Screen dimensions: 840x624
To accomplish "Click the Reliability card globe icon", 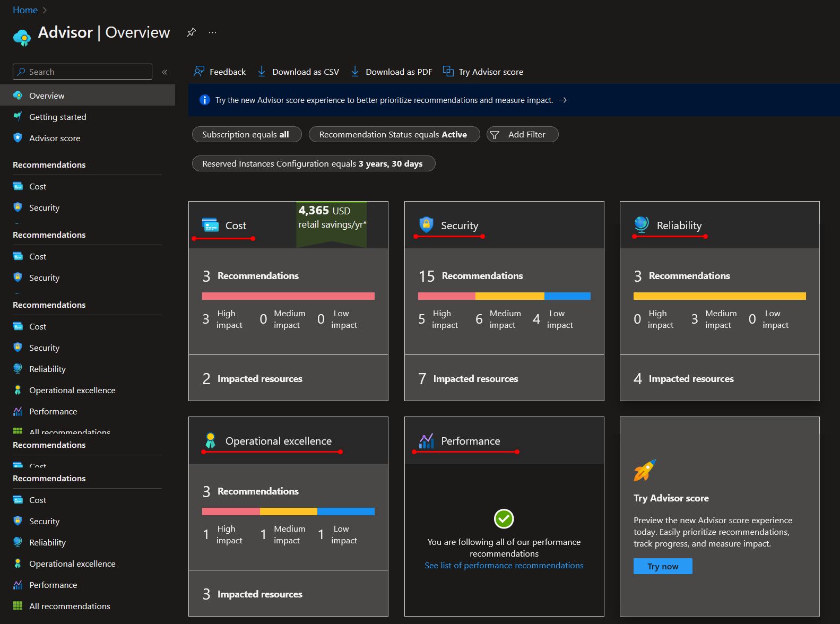I will click(642, 225).
